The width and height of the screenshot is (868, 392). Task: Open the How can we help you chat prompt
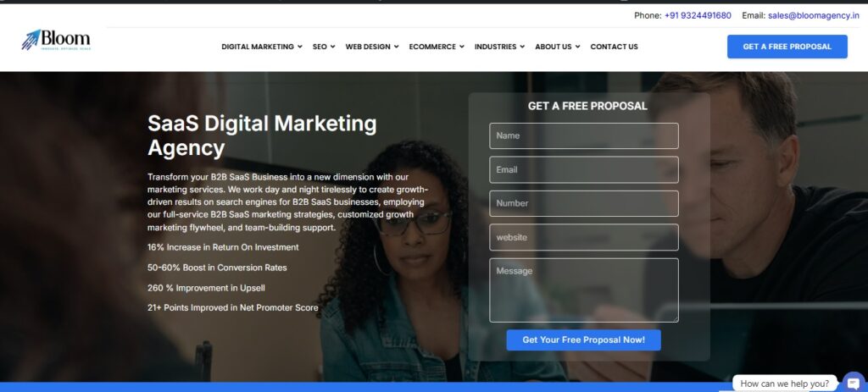[x=784, y=384]
